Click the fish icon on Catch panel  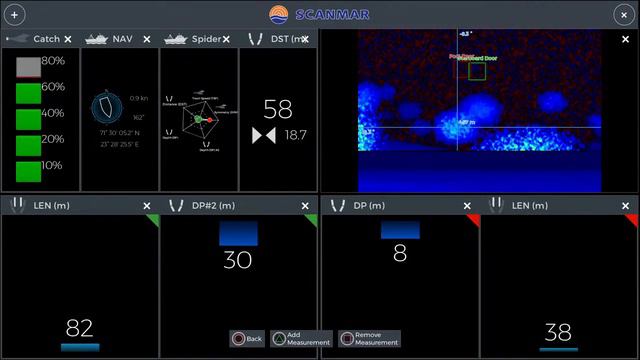pos(17,39)
